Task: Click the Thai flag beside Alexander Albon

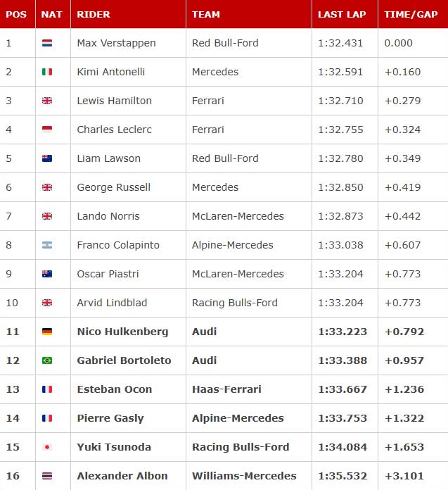Action: [x=47, y=476]
